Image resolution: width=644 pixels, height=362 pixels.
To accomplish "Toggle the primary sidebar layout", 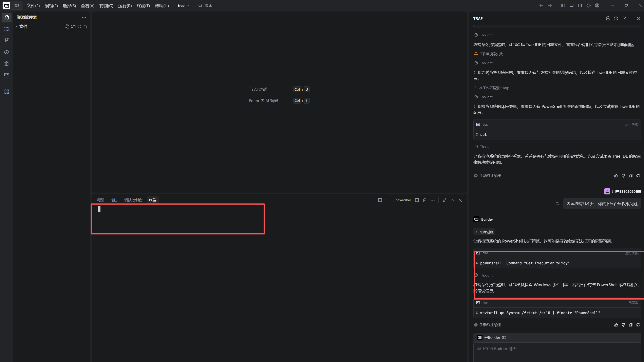I will pos(563,5).
